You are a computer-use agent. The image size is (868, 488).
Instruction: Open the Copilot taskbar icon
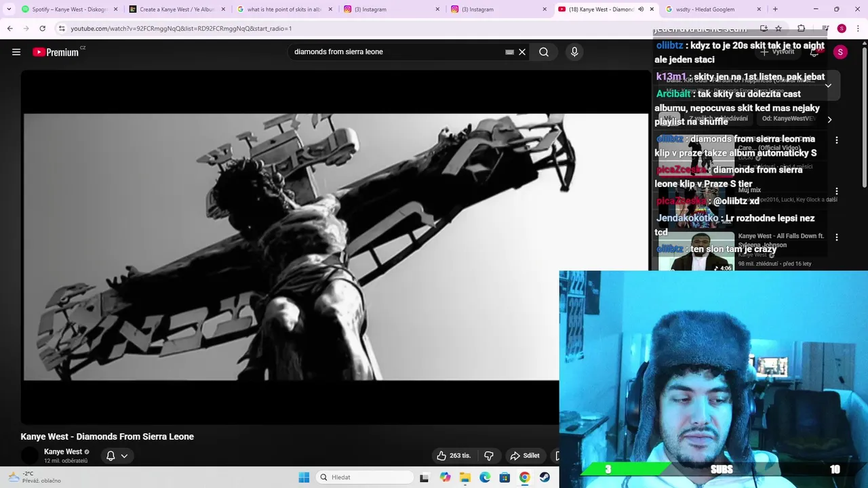[x=445, y=477]
